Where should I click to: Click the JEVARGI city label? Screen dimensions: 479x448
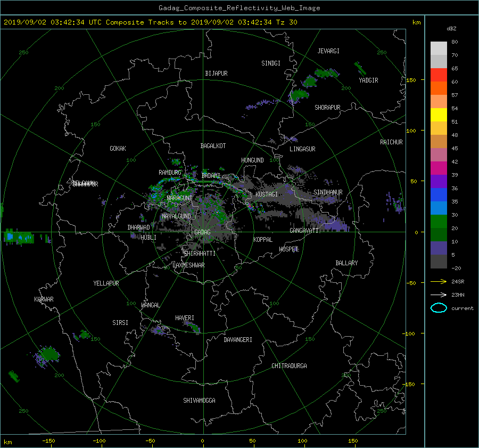pyautogui.click(x=328, y=51)
